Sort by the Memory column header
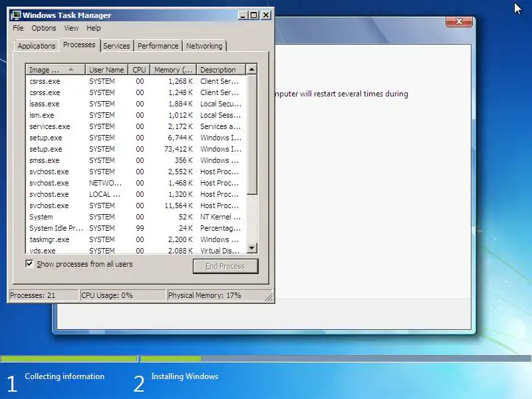Viewport: 532px width, 399px height. pos(174,70)
